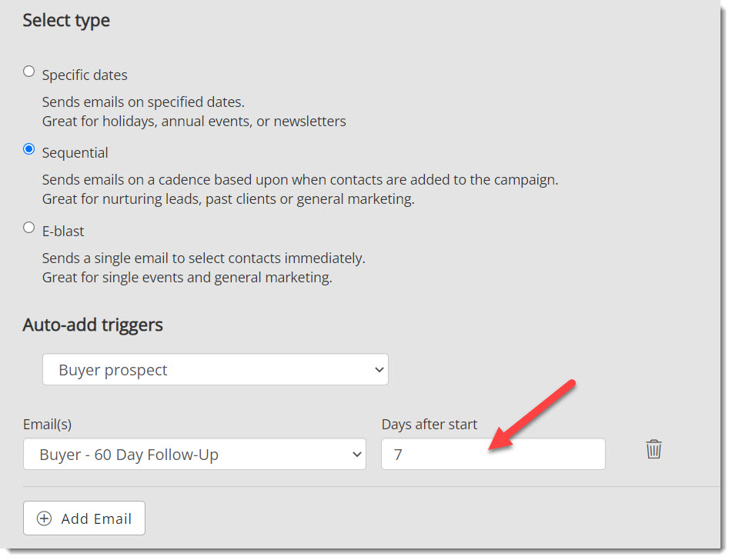The width and height of the screenshot is (732, 560).
Task: Click the E-blast label text
Action: (63, 232)
